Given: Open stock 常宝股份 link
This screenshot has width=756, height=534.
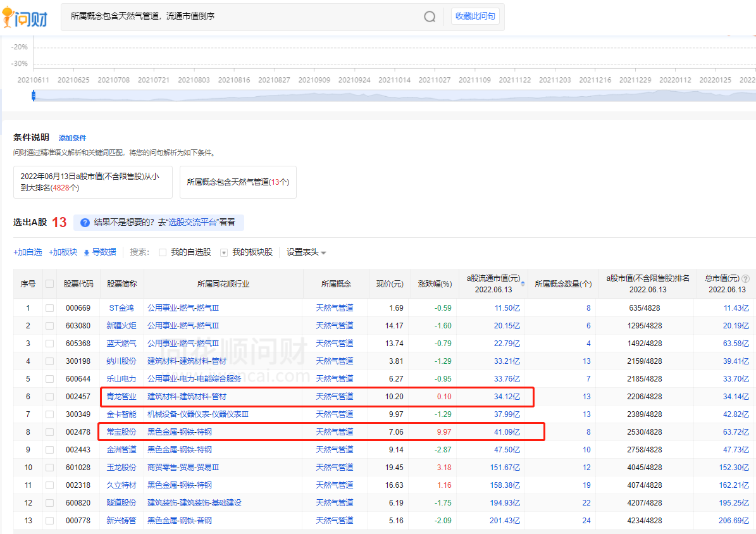Looking at the screenshot, I should (121, 432).
